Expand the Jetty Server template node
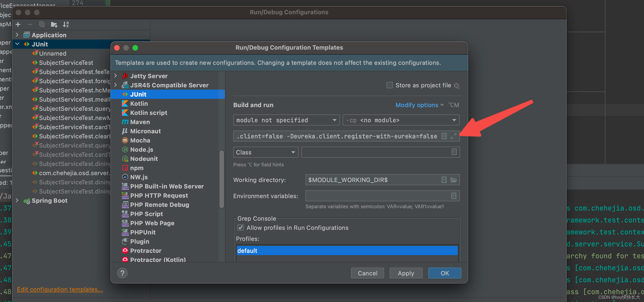Viewport: 644px width, 302px height. pyautogui.click(x=115, y=76)
